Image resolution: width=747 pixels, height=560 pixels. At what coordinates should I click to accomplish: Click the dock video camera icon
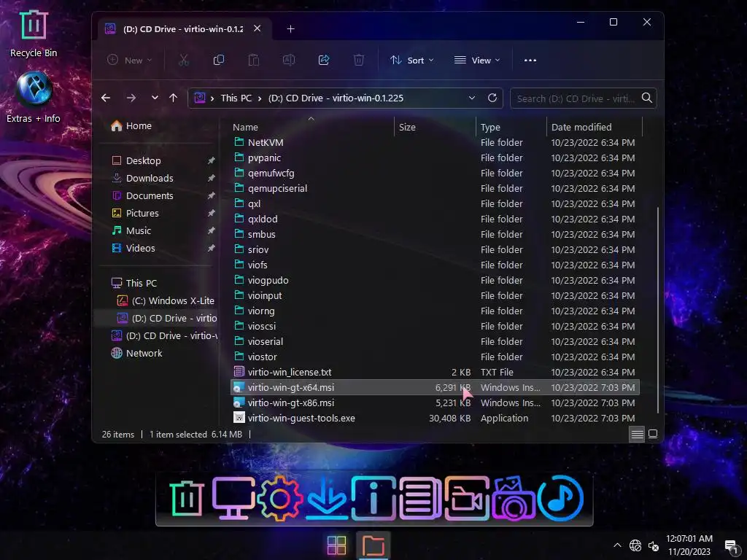click(x=467, y=498)
